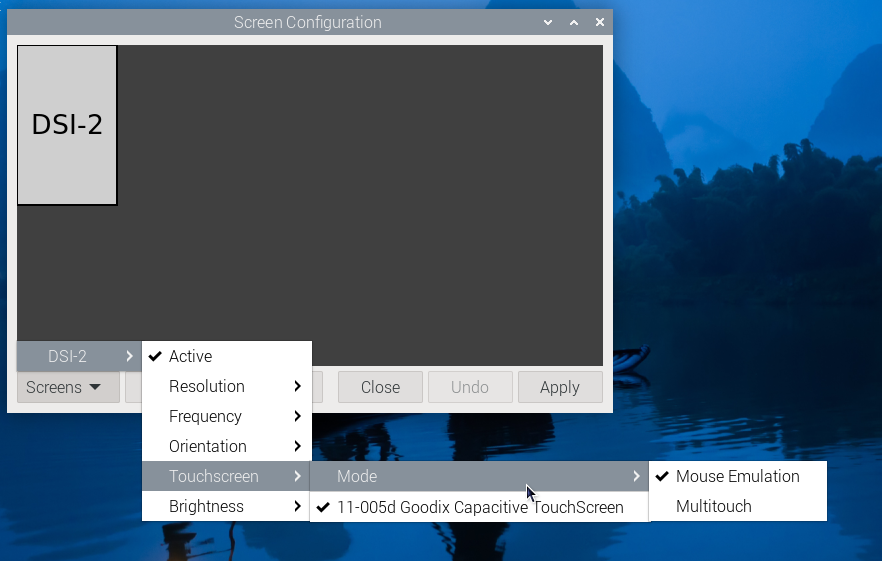Choose the Mouse Emulation mode

pyautogui.click(x=737, y=476)
